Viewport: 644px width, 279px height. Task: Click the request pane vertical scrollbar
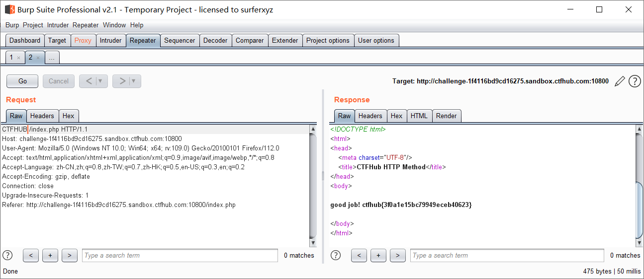click(313, 186)
